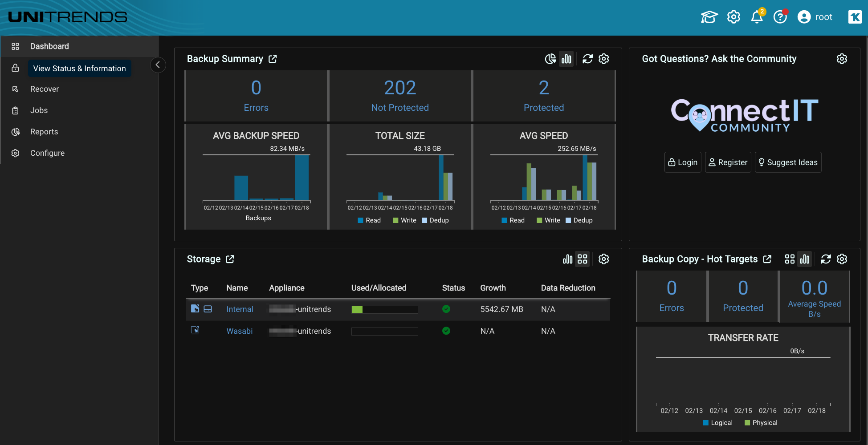Switch Storage panel to bar chart view
The height and width of the screenshot is (445, 868).
click(567, 259)
